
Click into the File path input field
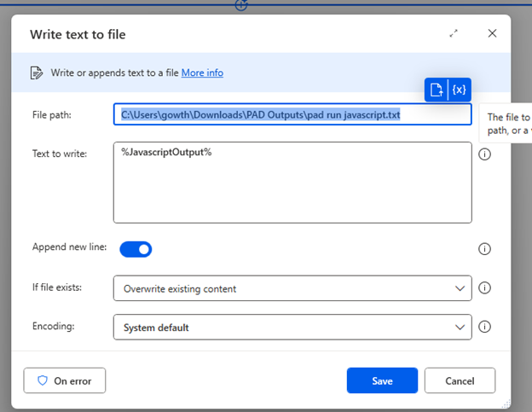[x=292, y=114]
